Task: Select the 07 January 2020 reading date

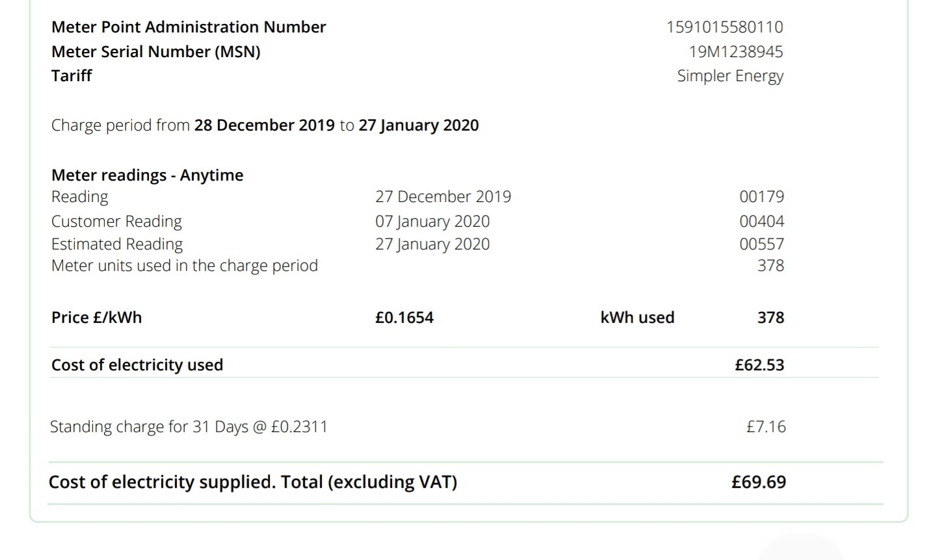Action: pos(432,222)
